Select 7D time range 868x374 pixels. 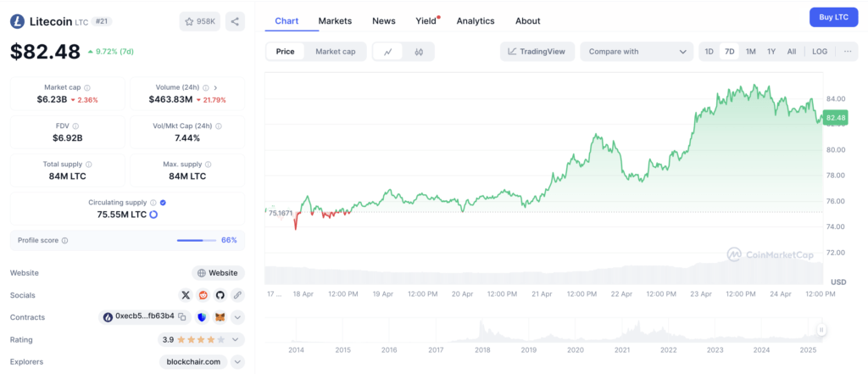coord(730,52)
